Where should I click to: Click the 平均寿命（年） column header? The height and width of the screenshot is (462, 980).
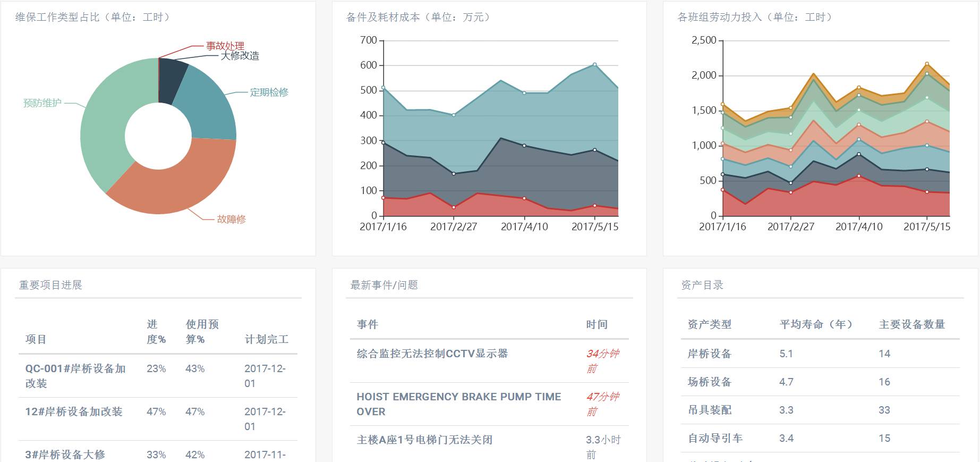(816, 324)
